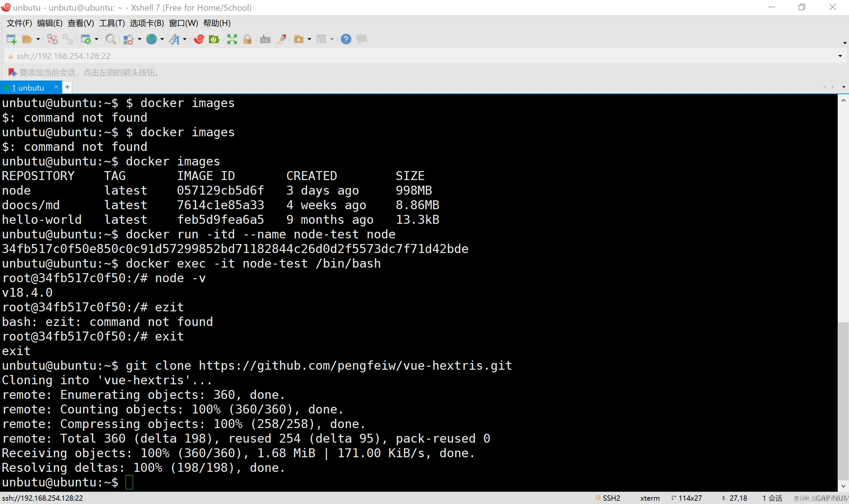Click the red Xmanager swirl icon

click(199, 39)
